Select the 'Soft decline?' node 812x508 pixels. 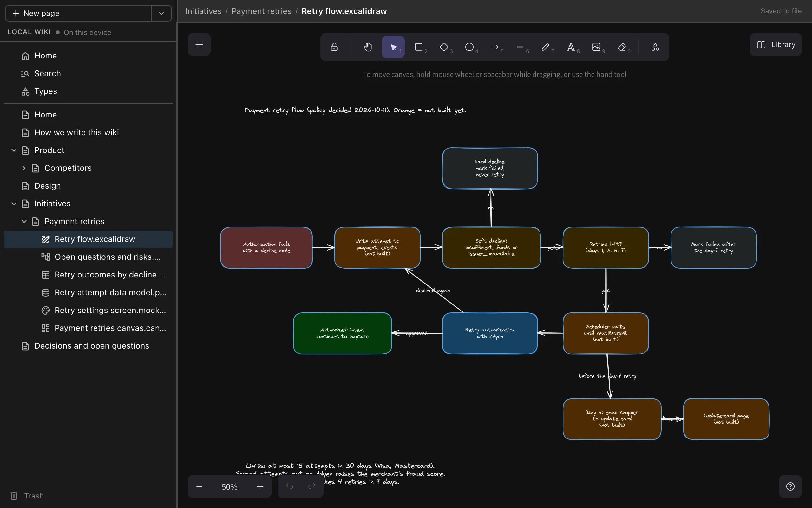click(x=491, y=248)
